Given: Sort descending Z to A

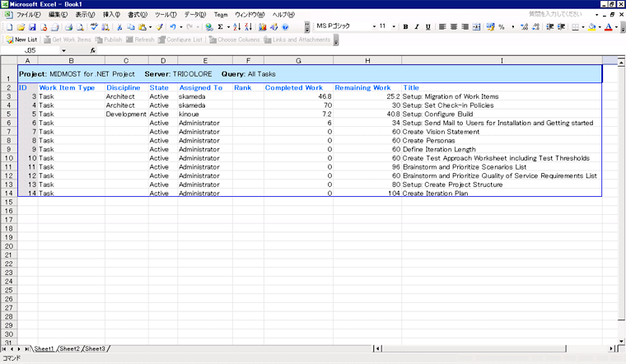Looking at the screenshot, I should pyautogui.click(x=248, y=26).
